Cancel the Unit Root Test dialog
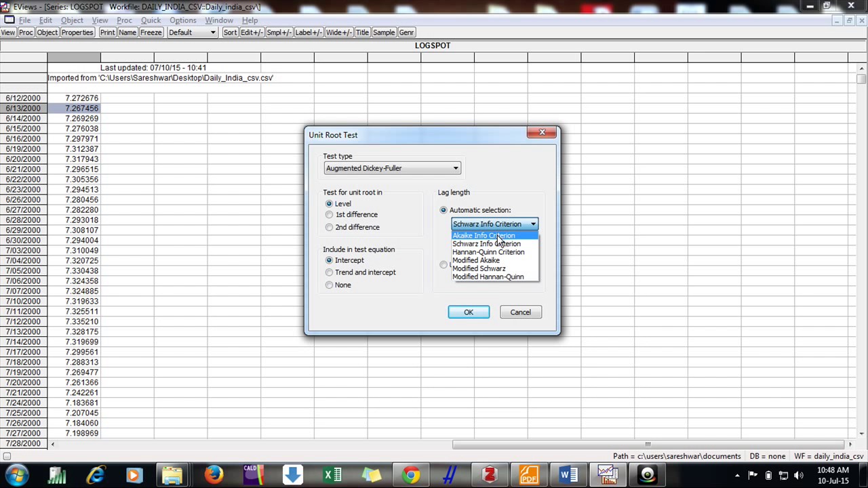 (521, 312)
